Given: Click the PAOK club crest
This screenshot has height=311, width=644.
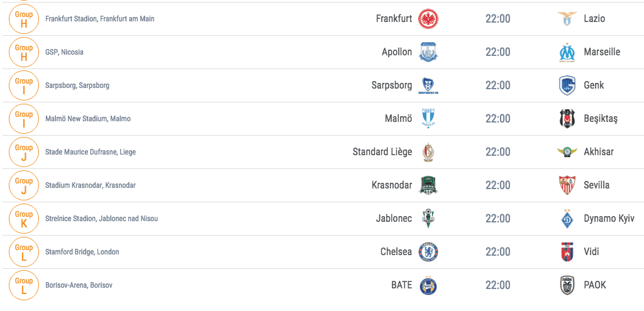Looking at the screenshot, I should point(567,285).
